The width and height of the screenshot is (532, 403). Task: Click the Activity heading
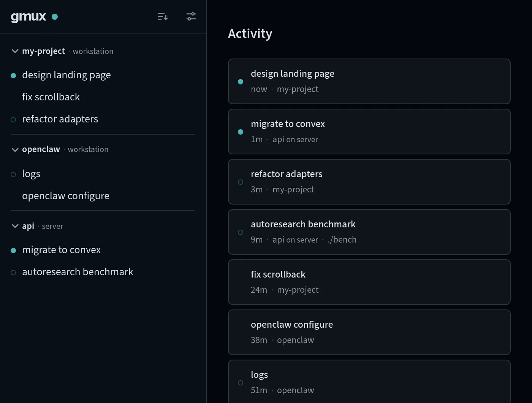pyautogui.click(x=250, y=34)
